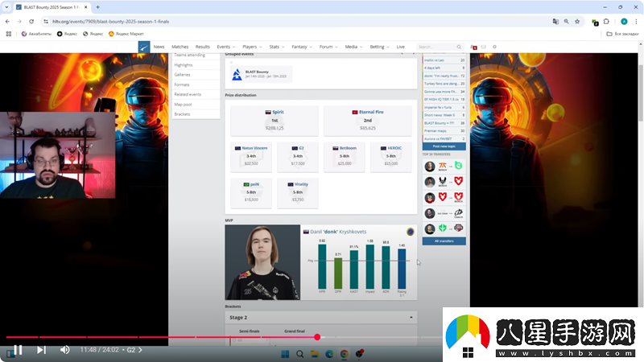Viewport: 644px width, 362px height.
Task: Reload the page in browser
Action: (33, 21)
